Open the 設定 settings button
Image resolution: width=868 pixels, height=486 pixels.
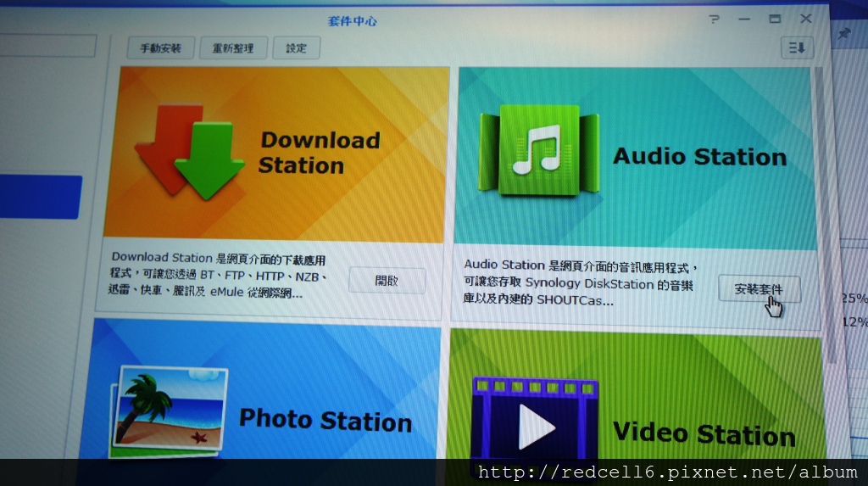coord(296,48)
